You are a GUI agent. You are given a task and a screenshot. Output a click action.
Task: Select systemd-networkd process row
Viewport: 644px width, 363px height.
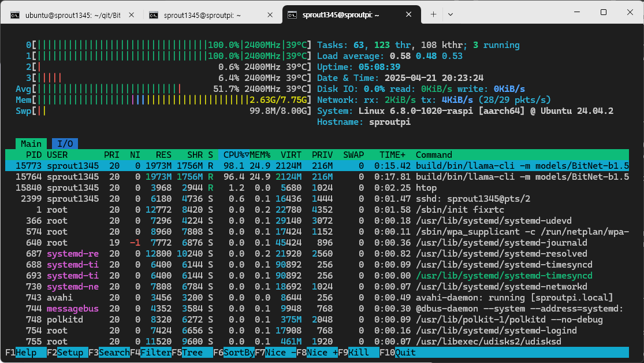point(317,287)
